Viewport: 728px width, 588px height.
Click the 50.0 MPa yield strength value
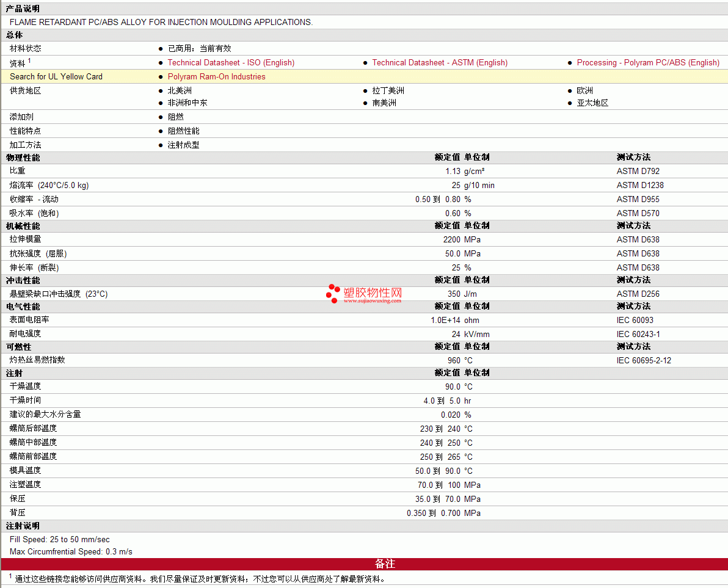[463, 253]
